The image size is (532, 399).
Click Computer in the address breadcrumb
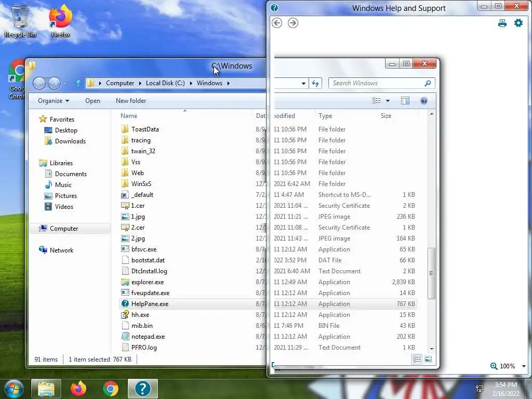120,83
